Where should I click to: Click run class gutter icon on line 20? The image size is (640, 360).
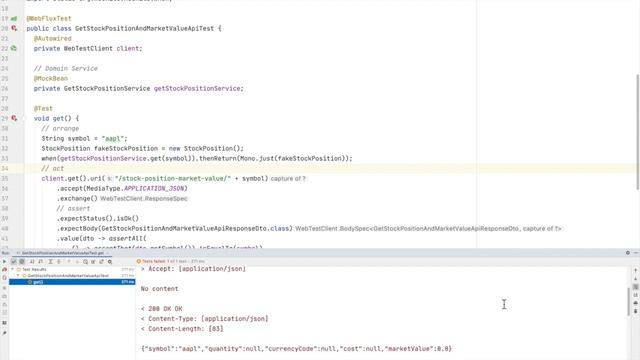(14, 28)
